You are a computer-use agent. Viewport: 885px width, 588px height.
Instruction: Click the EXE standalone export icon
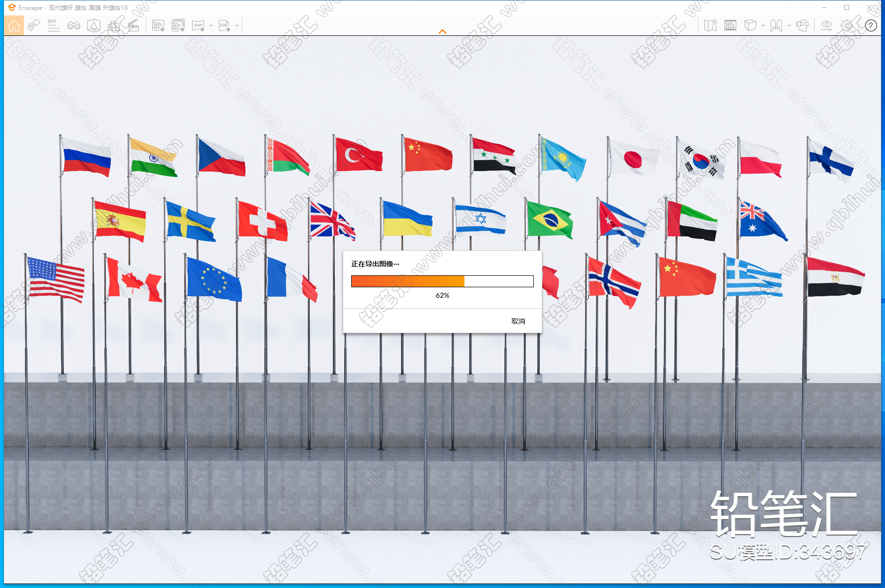click(x=224, y=25)
